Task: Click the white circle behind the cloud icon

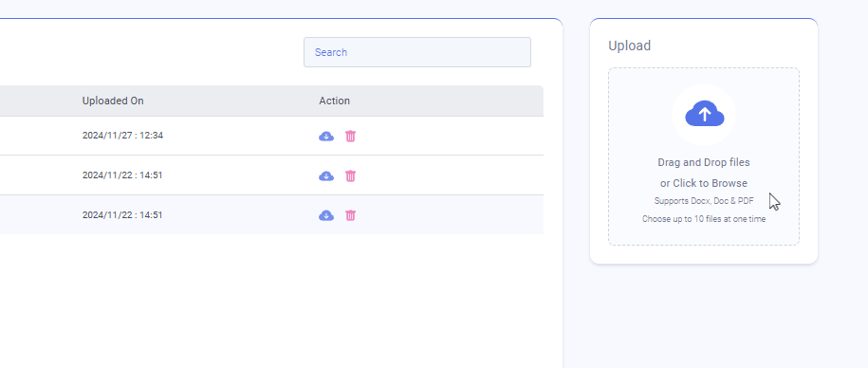Action: click(x=704, y=115)
